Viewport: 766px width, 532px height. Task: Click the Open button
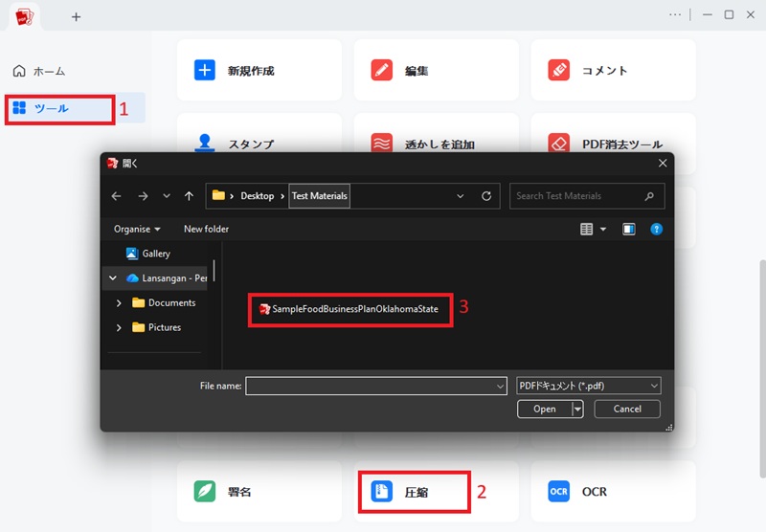[544, 409]
